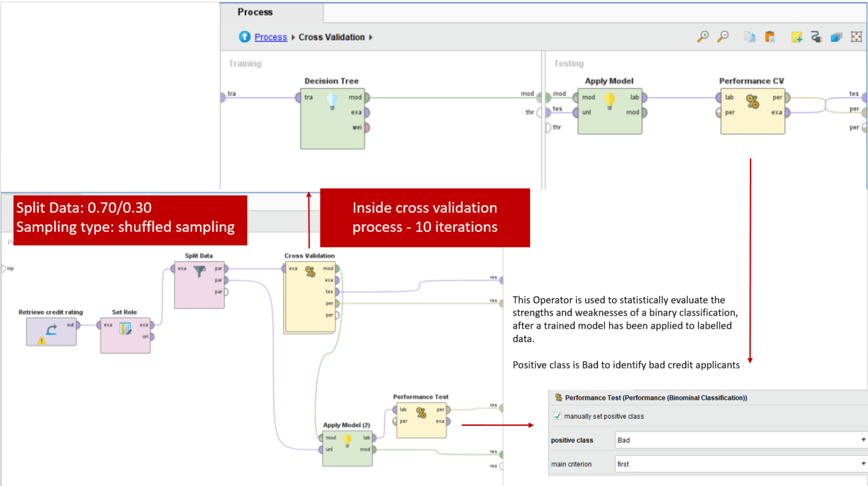Open the main criterion dropdown

point(741,464)
